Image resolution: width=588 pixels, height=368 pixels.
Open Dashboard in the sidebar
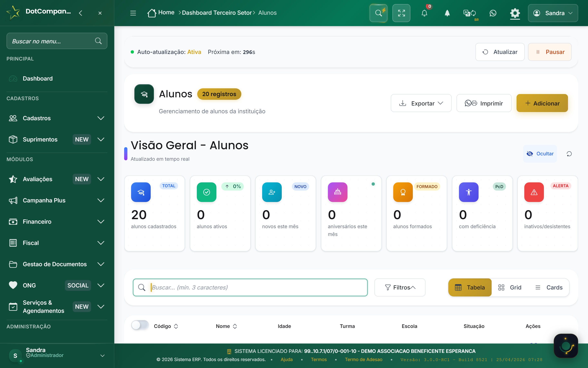[57, 79]
